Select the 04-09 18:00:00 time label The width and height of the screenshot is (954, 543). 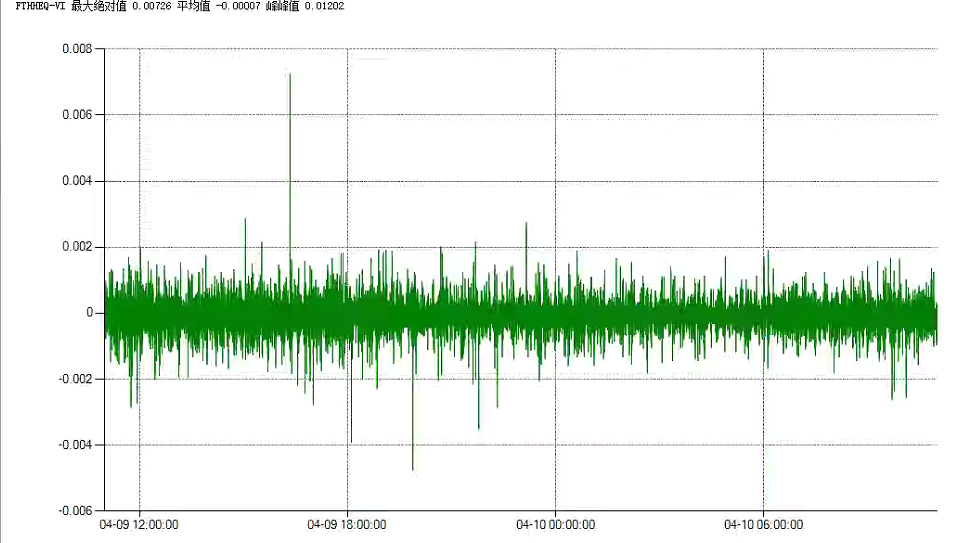(347, 524)
